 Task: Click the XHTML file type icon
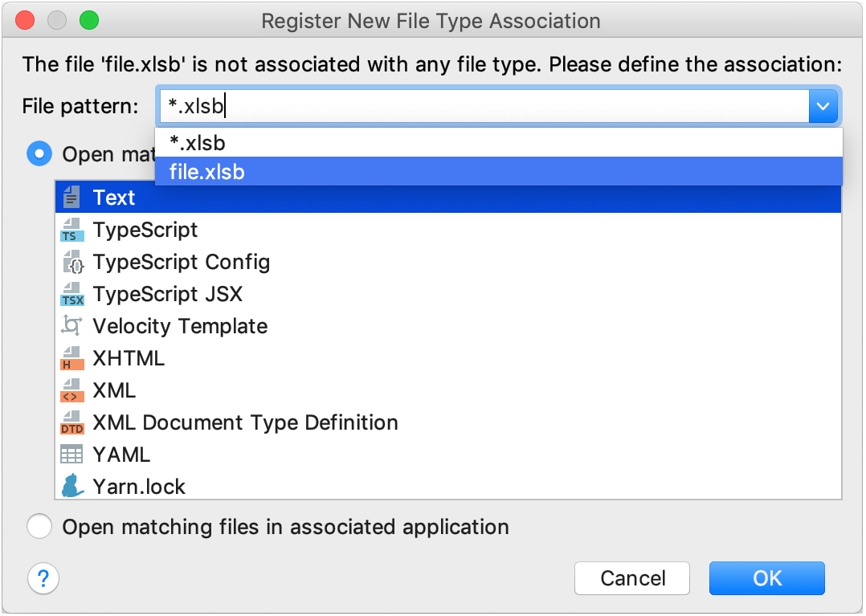[71, 358]
